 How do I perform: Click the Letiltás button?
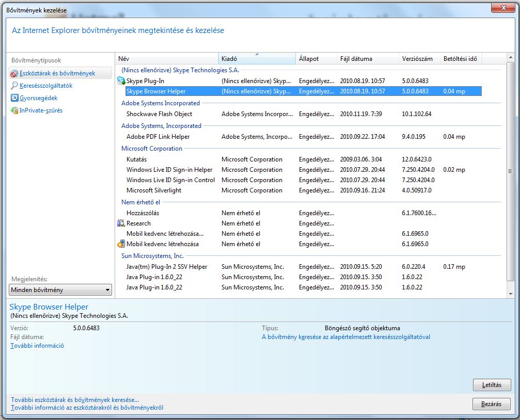click(x=492, y=384)
